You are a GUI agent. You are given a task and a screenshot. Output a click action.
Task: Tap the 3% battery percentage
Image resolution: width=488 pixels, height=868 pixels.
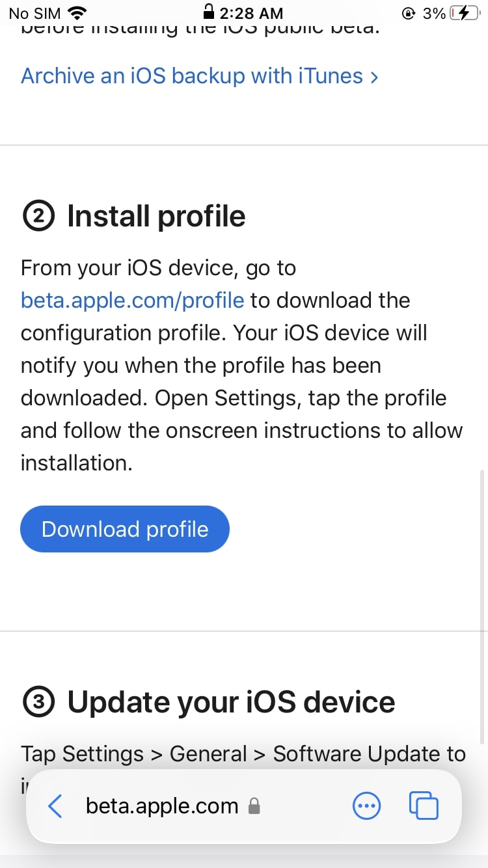click(x=434, y=13)
